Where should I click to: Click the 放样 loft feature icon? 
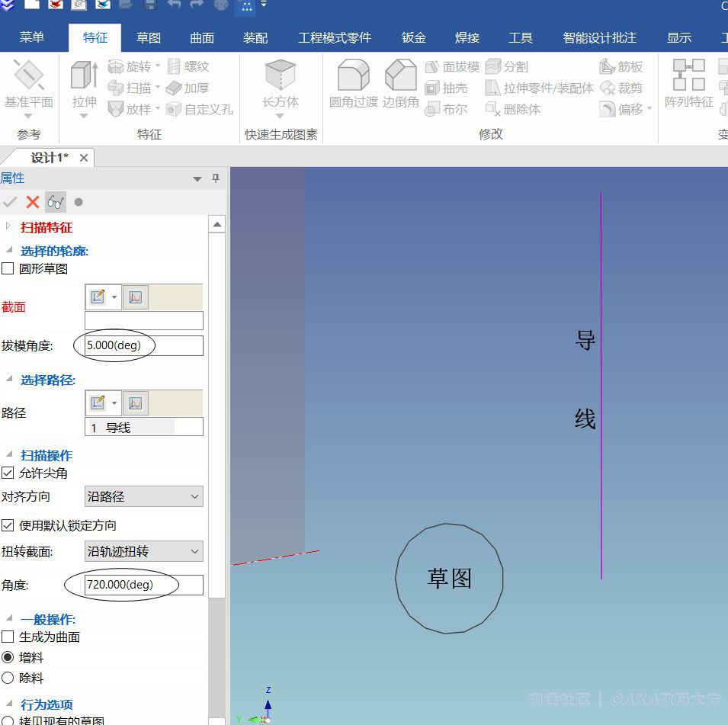(116, 109)
